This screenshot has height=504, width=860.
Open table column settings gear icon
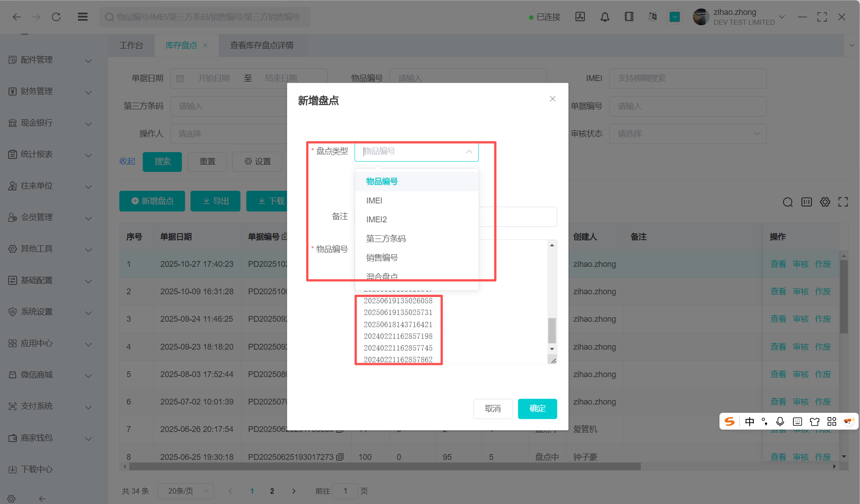point(825,202)
